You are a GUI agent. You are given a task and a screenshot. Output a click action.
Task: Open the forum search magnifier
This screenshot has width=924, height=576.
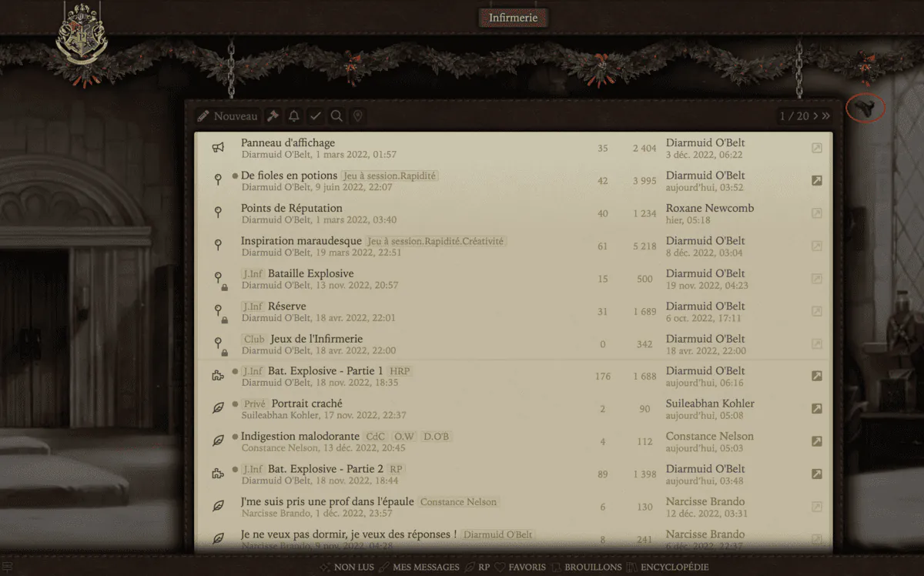tap(336, 116)
